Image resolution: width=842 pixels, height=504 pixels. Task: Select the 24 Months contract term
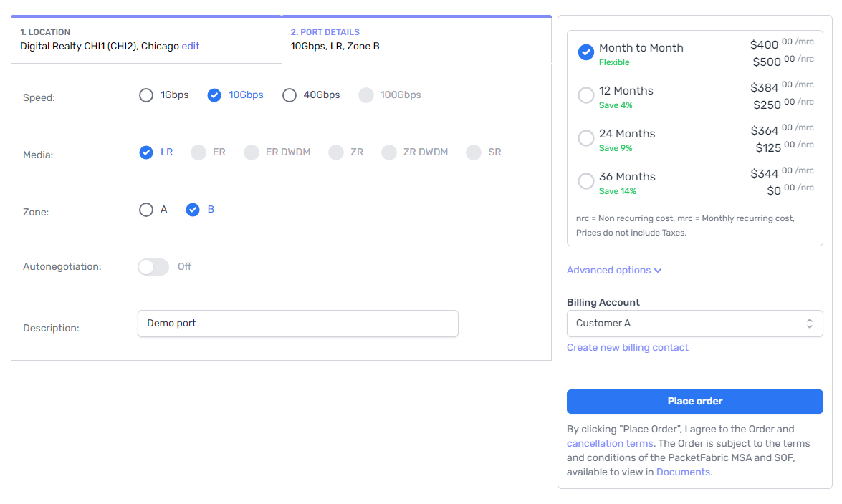coord(586,138)
